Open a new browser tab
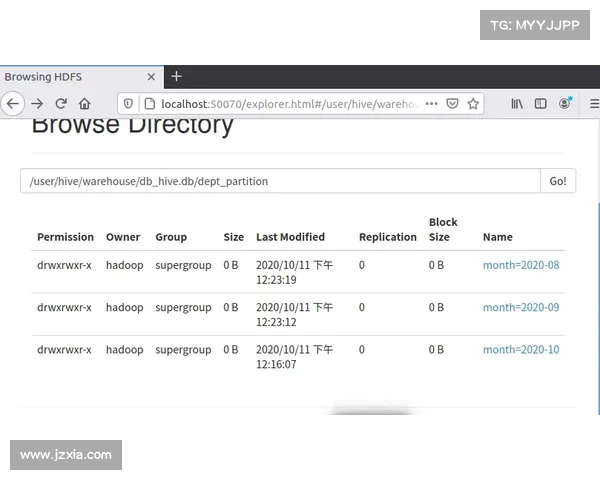 177,77
